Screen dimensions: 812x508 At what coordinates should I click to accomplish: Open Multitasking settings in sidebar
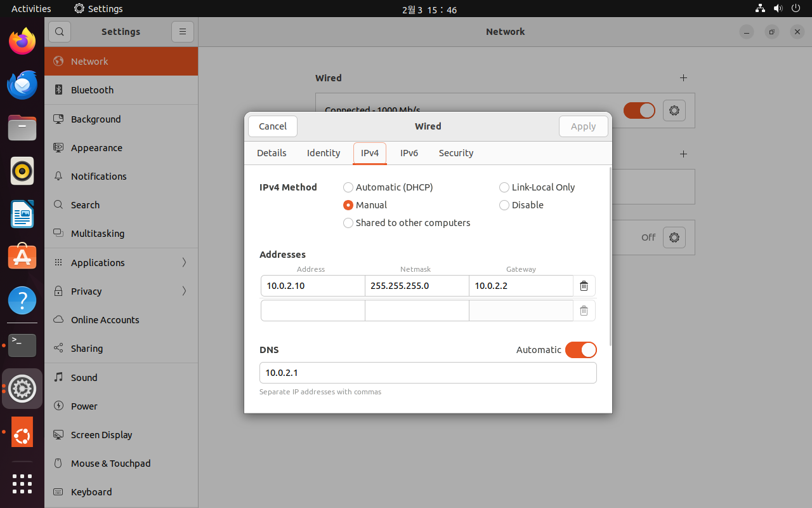point(121,234)
